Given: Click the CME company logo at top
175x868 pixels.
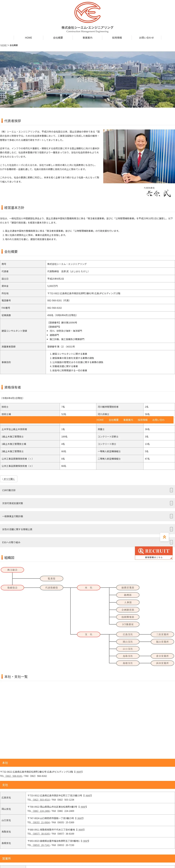Looking at the screenshot, I should pyautogui.click(x=87, y=17).
